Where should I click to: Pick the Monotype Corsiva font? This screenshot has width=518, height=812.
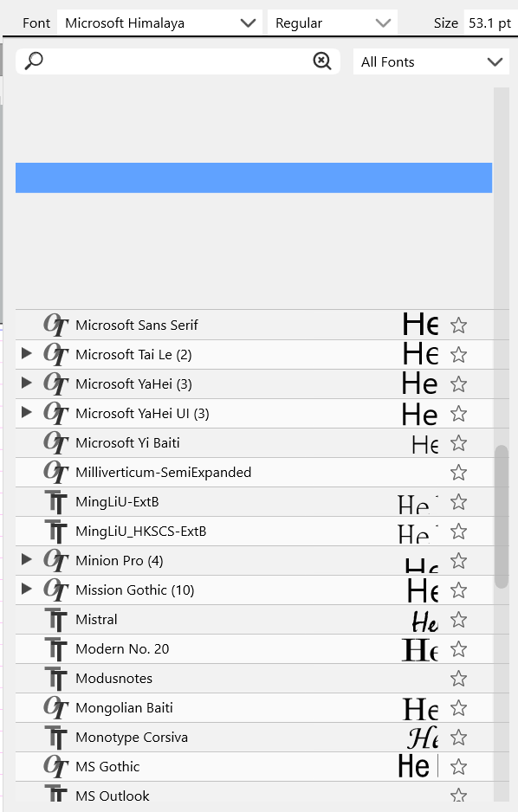click(x=132, y=738)
